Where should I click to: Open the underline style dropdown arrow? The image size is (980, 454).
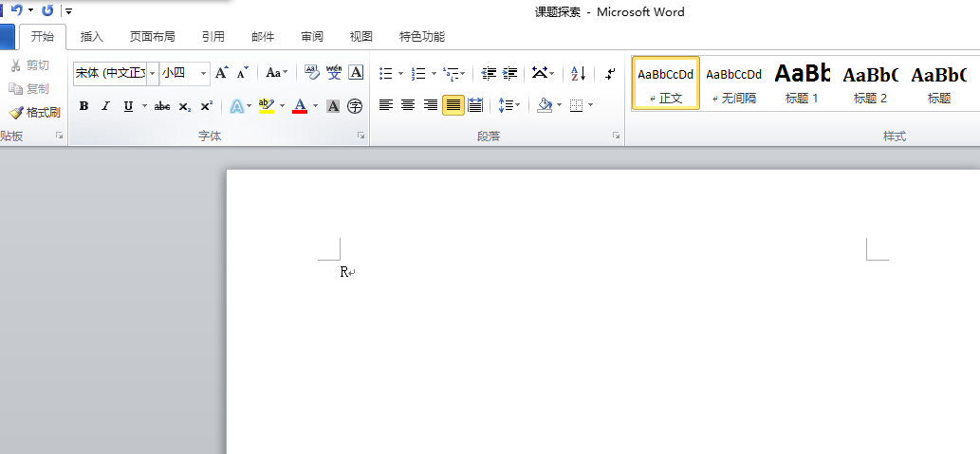point(144,106)
